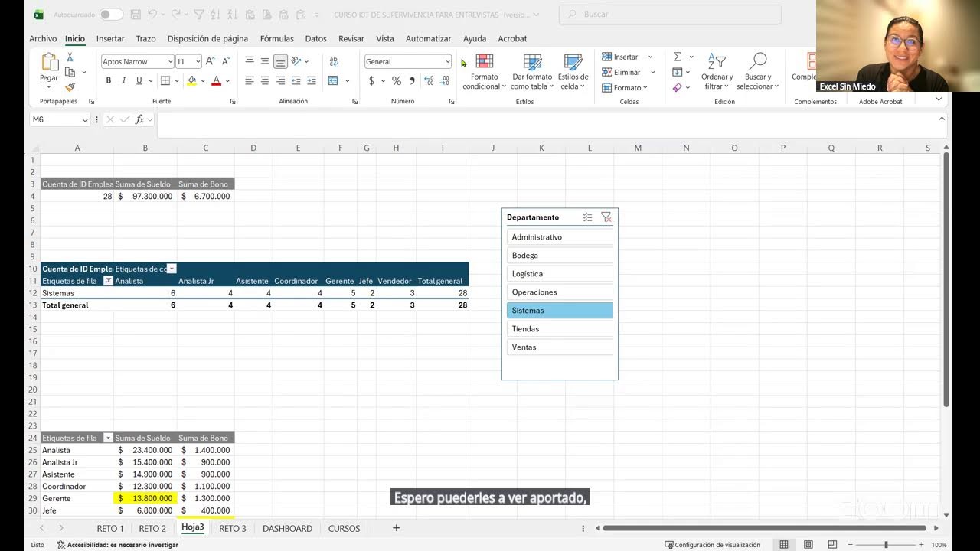Switch to the DASHBOARD sheet tab
980x551 pixels.
(x=287, y=528)
